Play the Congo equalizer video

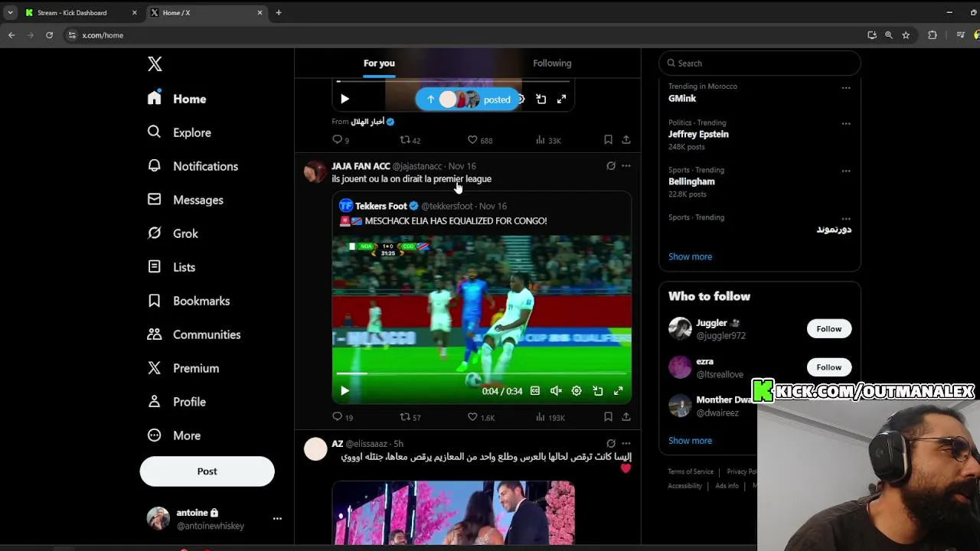[x=345, y=391]
